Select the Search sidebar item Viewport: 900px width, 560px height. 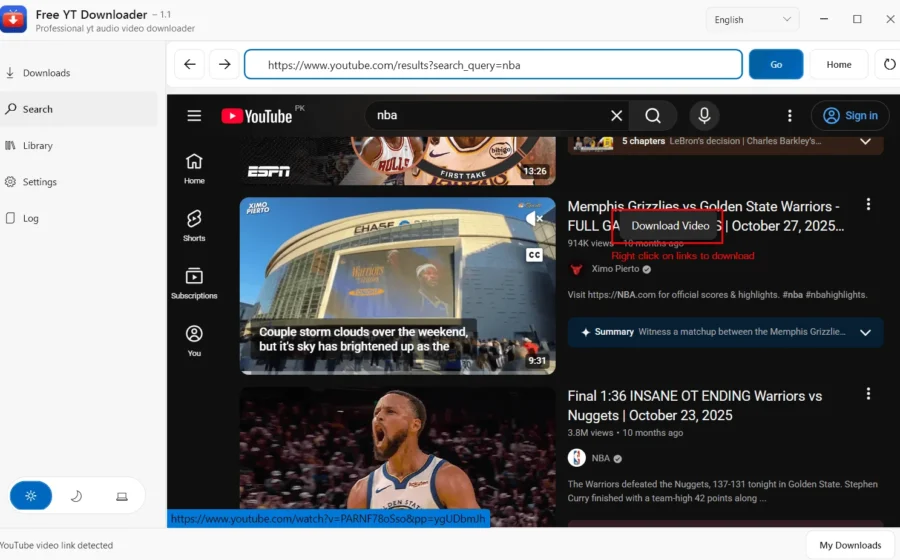[x=79, y=109]
